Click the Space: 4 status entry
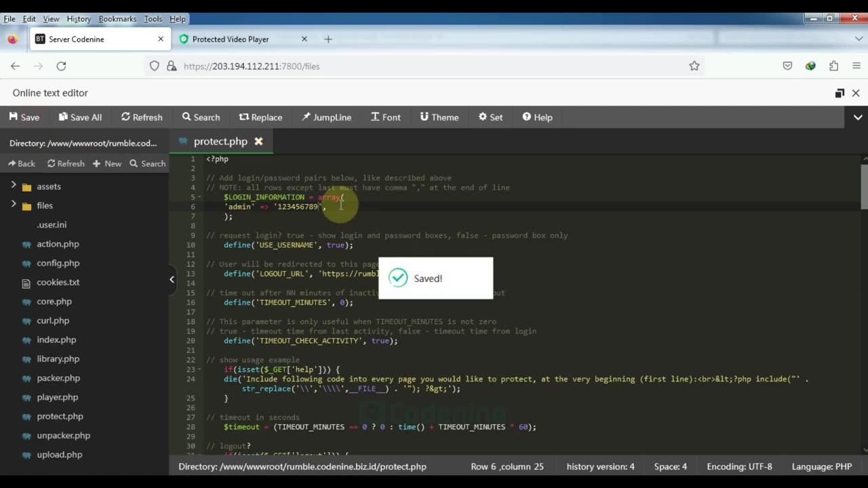 (671, 466)
